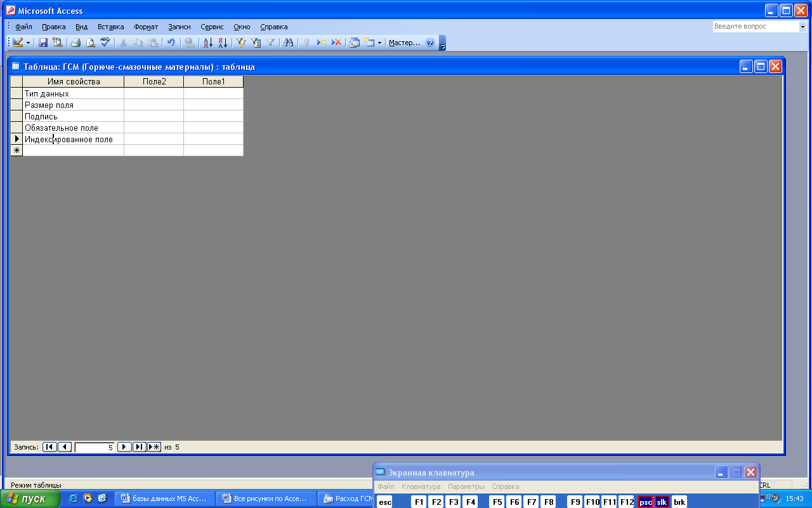Go to last record button
The width and height of the screenshot is (812, 508).
pyautogui.click(x=140, y=447)
